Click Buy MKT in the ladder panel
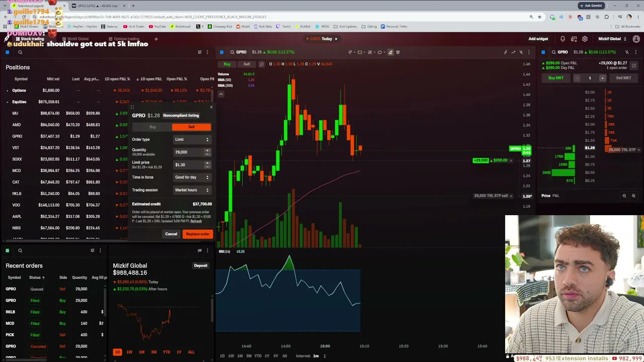The width and height of the screenshot is (644, 362). coord(556,78)
